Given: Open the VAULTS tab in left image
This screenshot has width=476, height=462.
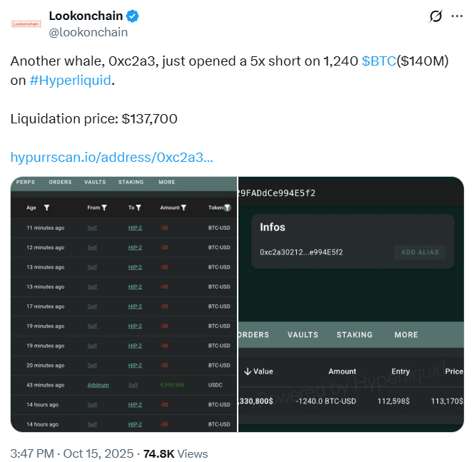Looking at the screenshot, I should tap(95, 183).
